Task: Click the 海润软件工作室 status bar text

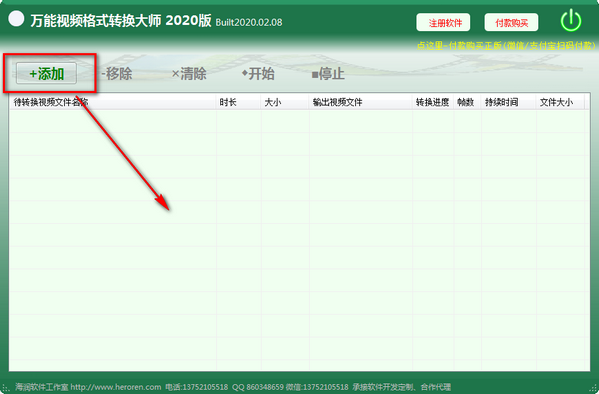Action: tap(42, 387)
